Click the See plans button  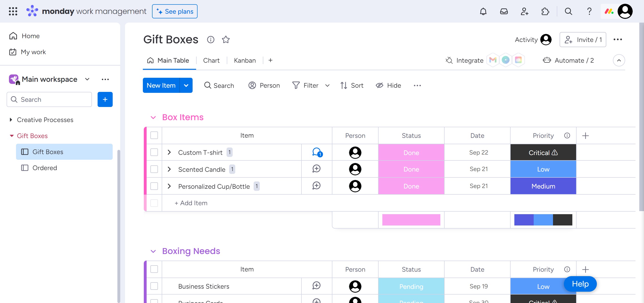point(174,11)
